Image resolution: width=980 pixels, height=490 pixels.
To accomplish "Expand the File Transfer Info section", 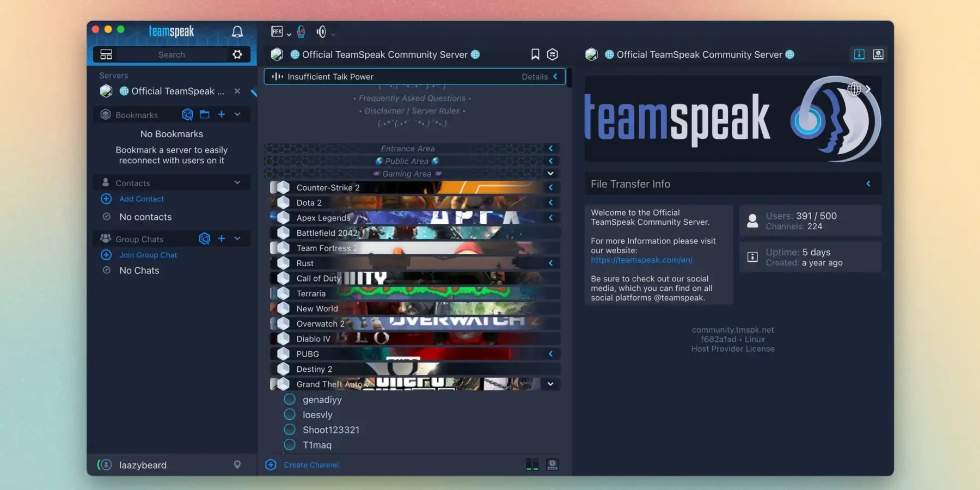I will point(868,184).
